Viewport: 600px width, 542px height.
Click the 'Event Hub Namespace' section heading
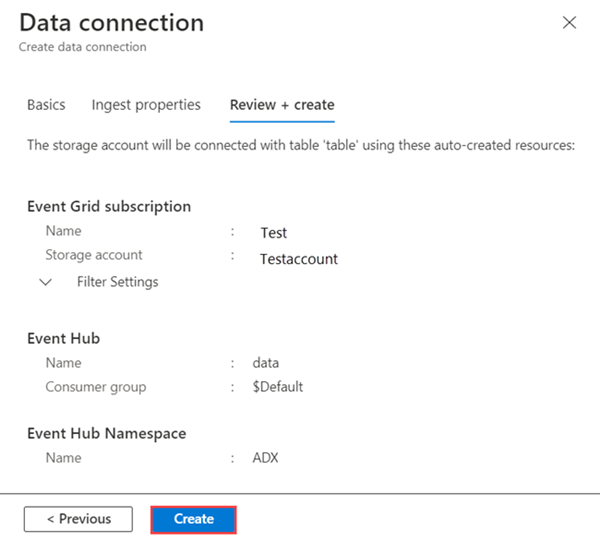(107, 433)
